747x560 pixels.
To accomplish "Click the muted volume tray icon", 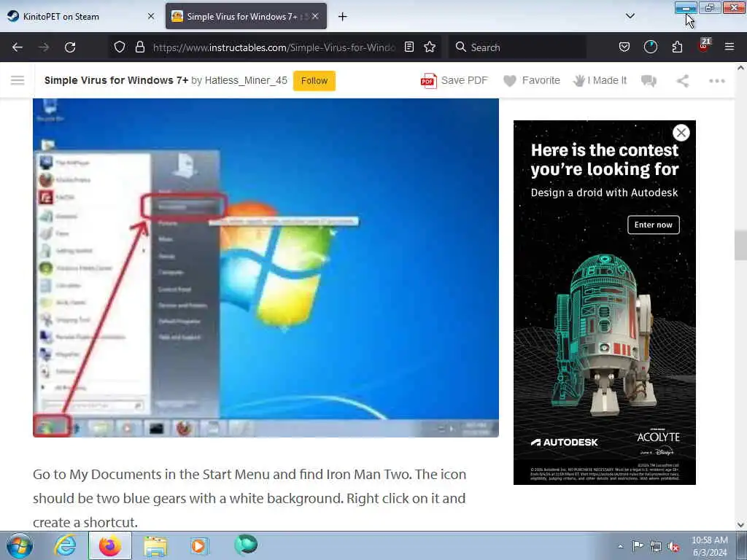I will coord(673,547).
